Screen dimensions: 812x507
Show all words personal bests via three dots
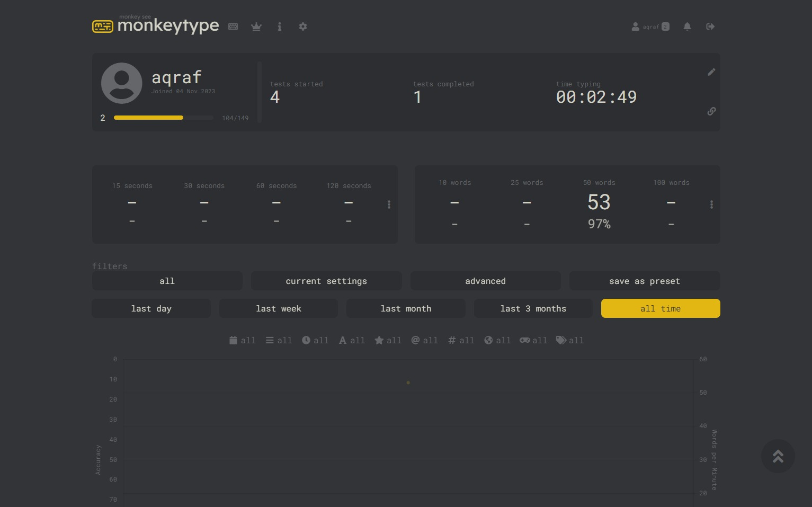711,204
